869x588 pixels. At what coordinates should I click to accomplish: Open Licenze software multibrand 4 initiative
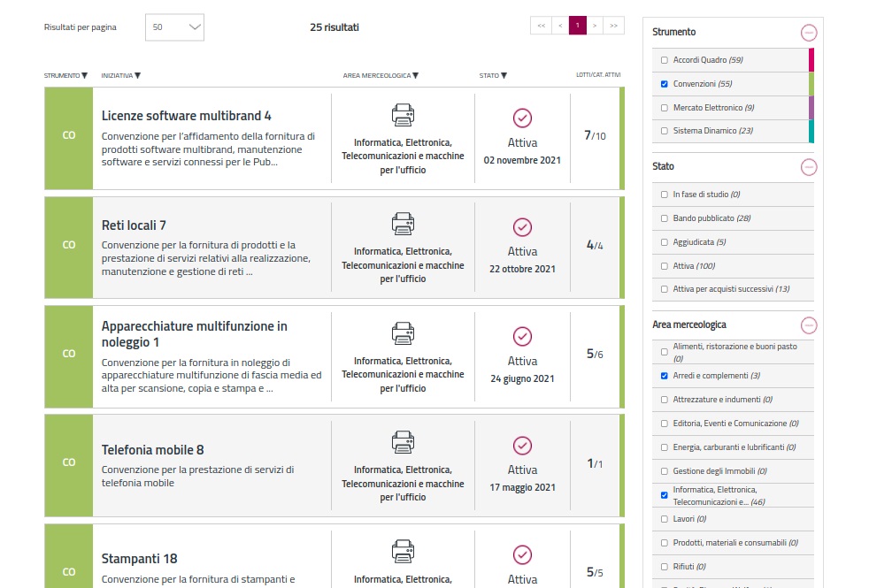186,116
